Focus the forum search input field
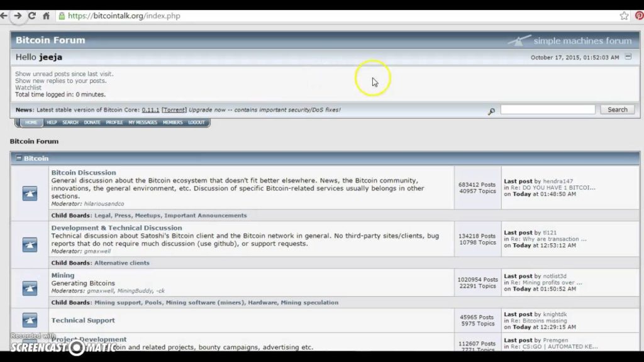 [548, 109]
